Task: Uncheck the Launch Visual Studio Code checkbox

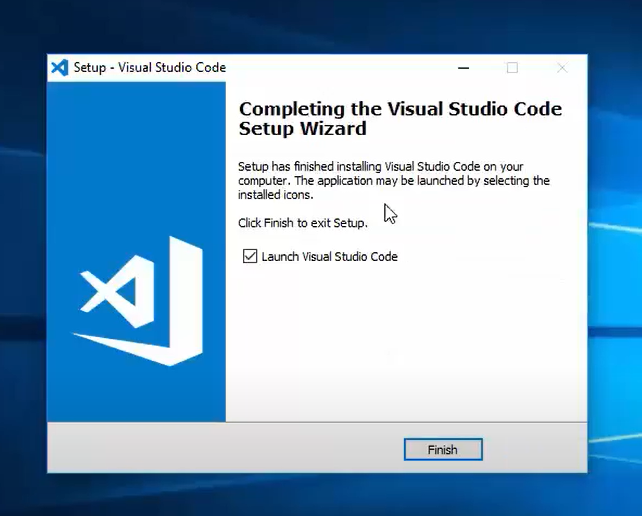Action: click(250, 256)
